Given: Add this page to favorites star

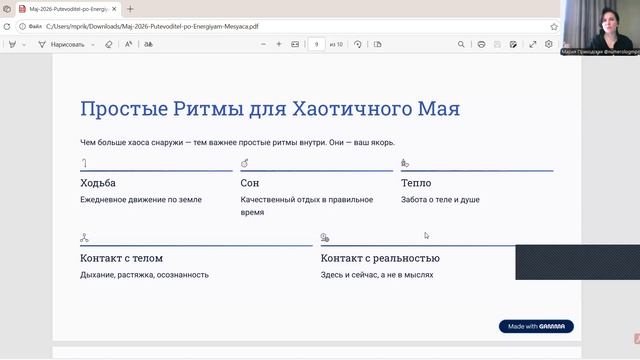Looking at the screenshot, I should (x=553, y=27).
